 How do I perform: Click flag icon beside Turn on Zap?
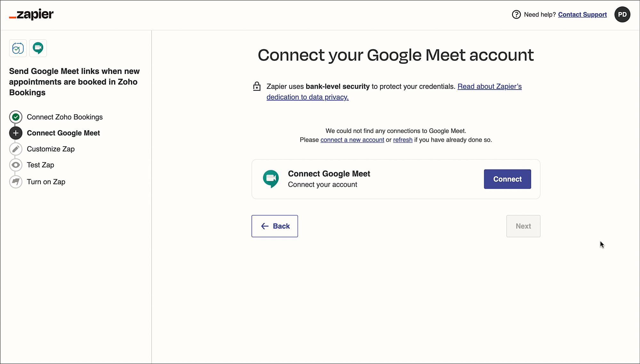point(16,182)
